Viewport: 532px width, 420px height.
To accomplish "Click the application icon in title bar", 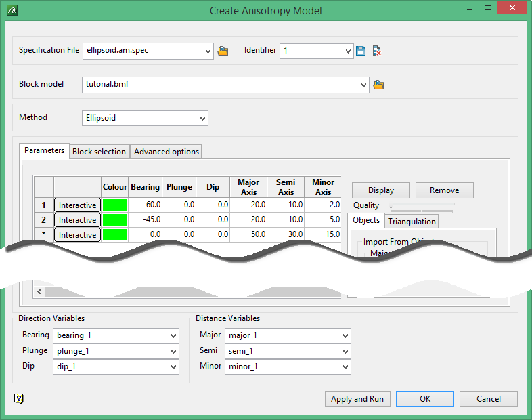I will (x=12, y=10).
